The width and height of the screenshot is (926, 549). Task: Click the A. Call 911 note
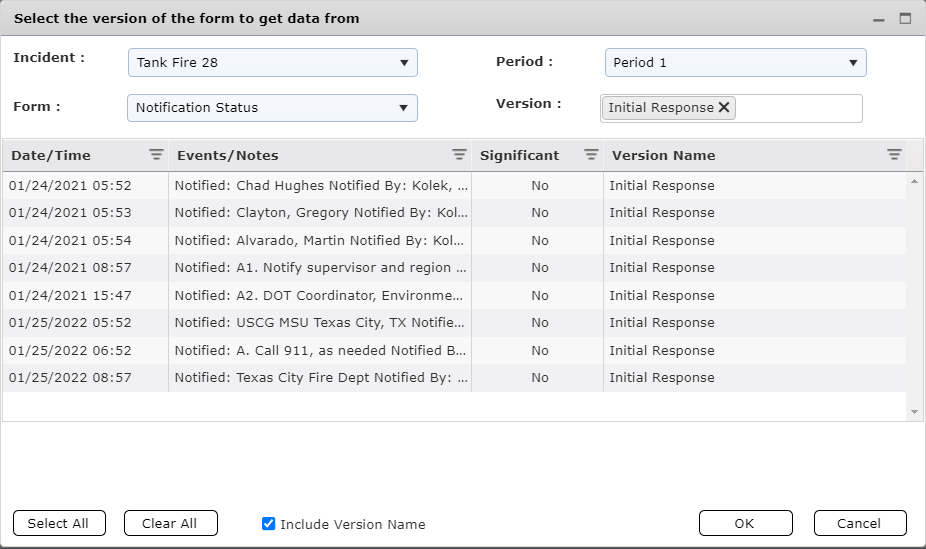point(320,350)
